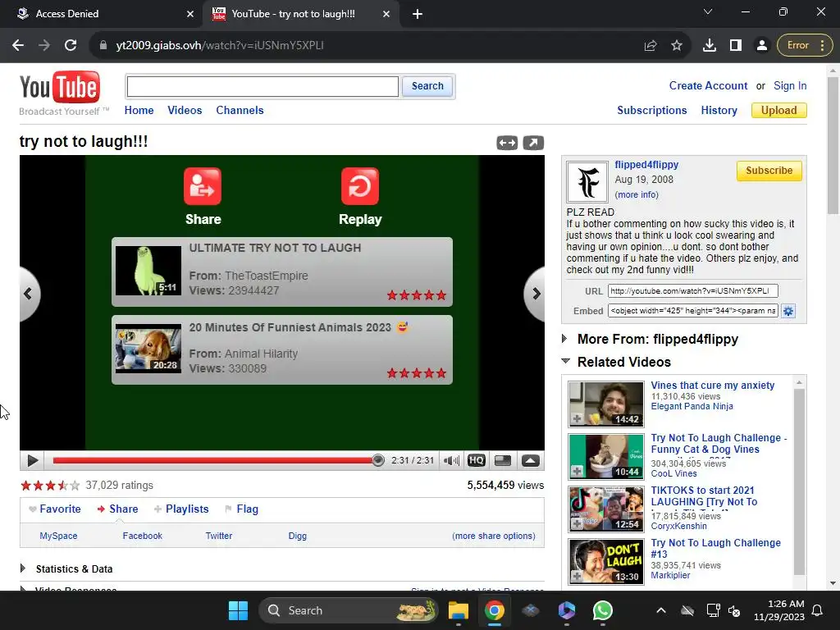840x630 pixels.
Task: Open the Videos tab
Action: point(185,111)
